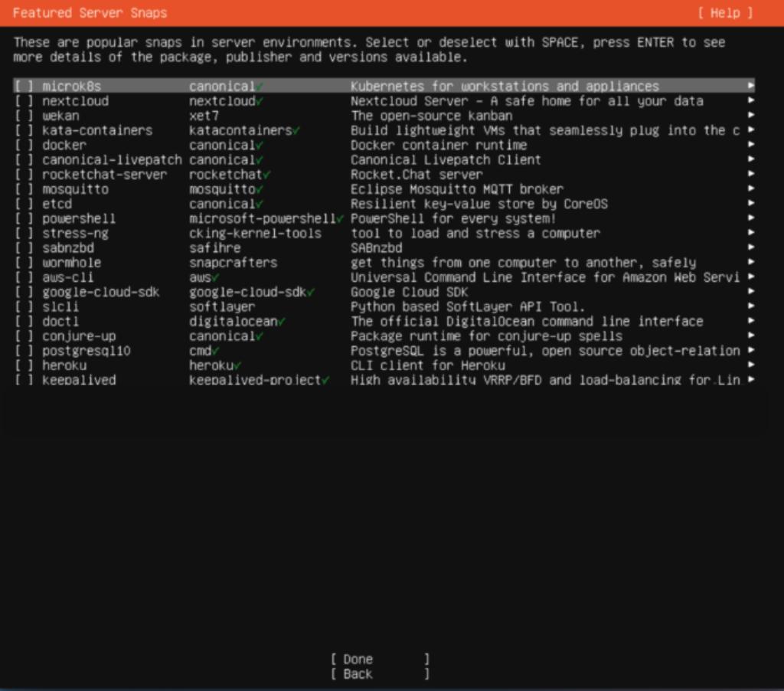This screenshot has height=691, width=784.
Task: Enable the nextcloud snap checkbox
Action: [24, 101]
